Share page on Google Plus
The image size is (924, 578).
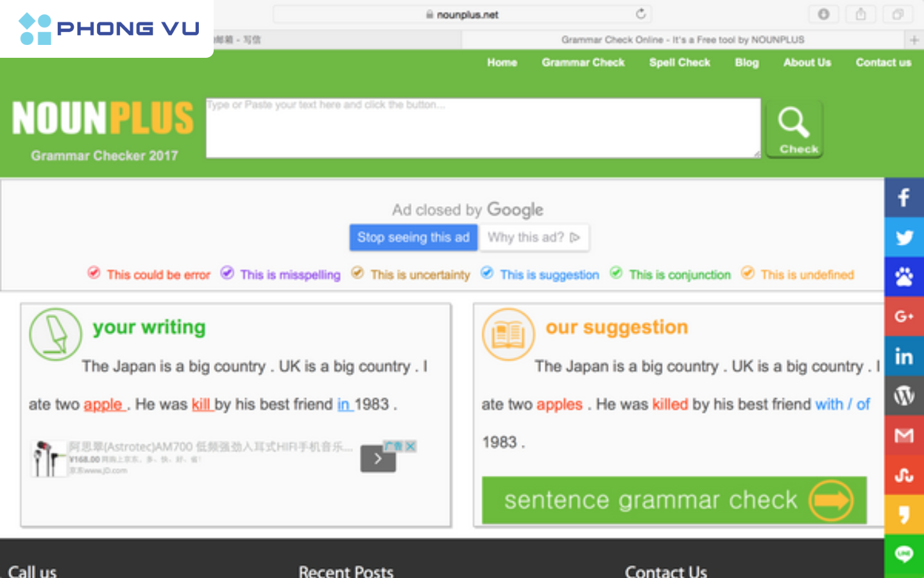[904, 317]
